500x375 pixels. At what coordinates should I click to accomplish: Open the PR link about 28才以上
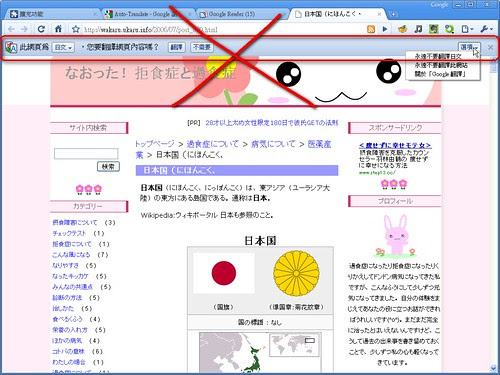coord(271,123)
